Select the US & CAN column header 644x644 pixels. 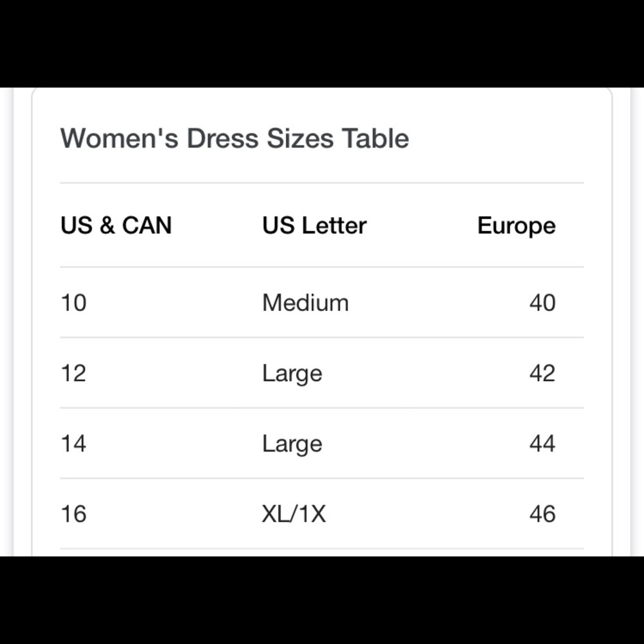pyautogui.click(x=116, y=225)
